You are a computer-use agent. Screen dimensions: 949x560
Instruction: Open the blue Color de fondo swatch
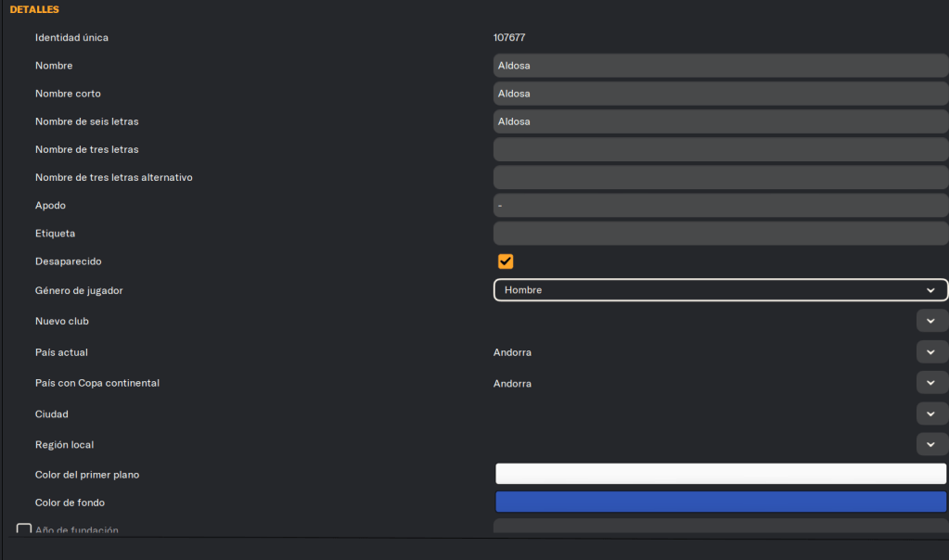click(x=720, y=503)
